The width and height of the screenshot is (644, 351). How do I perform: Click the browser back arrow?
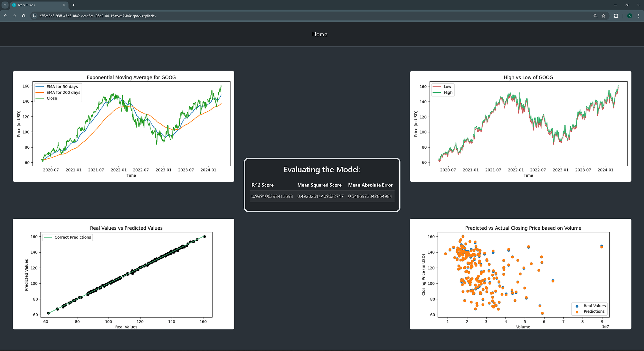tap(5, 16)
